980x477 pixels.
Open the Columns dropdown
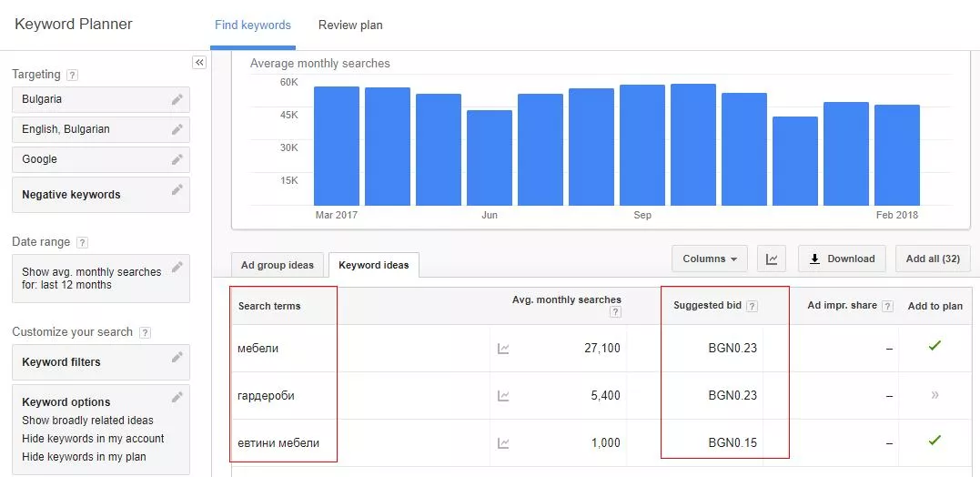point(710,259)
